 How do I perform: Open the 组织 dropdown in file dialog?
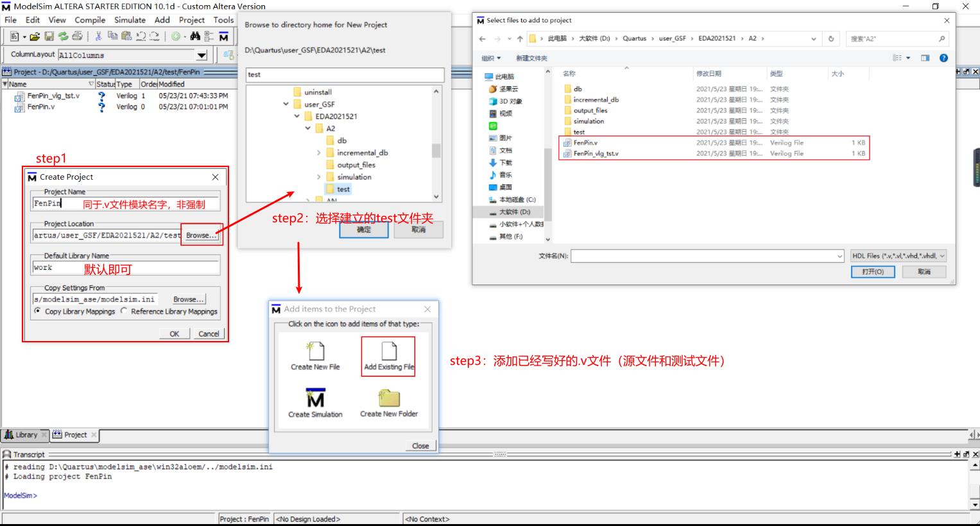[x=491, y=58]
